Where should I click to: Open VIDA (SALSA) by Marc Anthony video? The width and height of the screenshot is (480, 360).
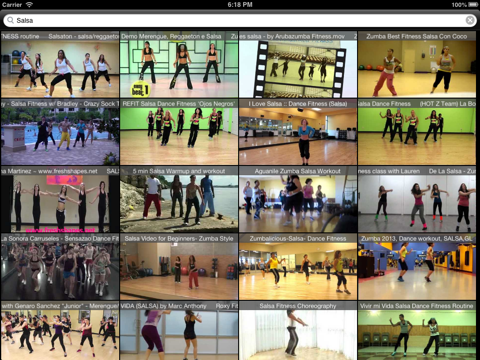tap(179, 330)
